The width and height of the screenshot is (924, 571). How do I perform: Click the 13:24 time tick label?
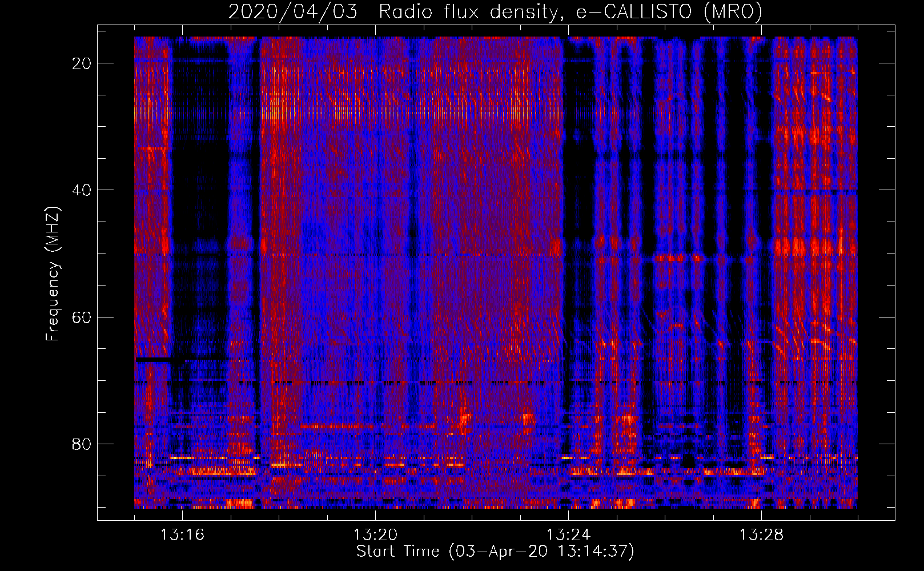pyautogui.click(x=568, y=535)
